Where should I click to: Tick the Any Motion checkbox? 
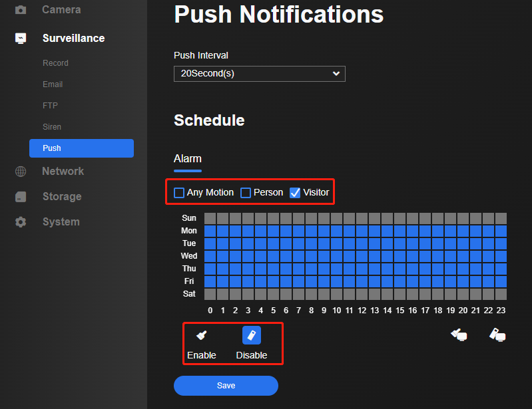[179, 192]
